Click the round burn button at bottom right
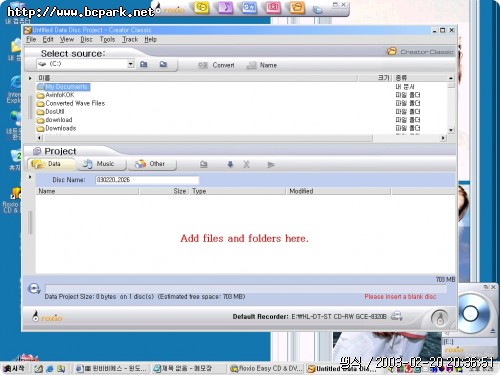This screenshot has width=500, height=375. [x=440, y=318]
